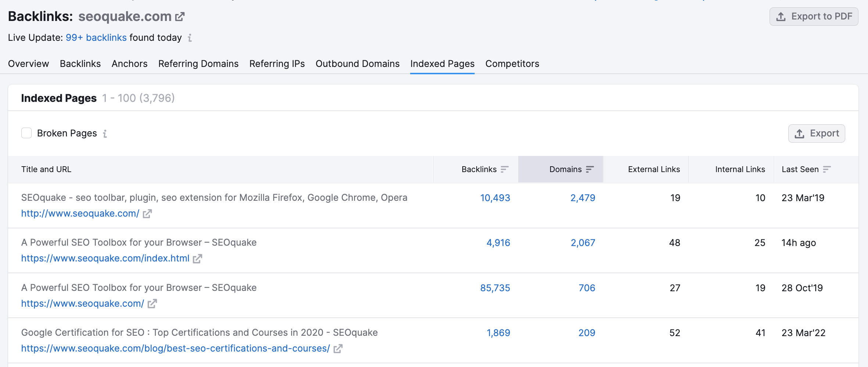The image size is (868, 367).
Task: Click the info icon beside Broken Pages
Action: tap(105, 134)
